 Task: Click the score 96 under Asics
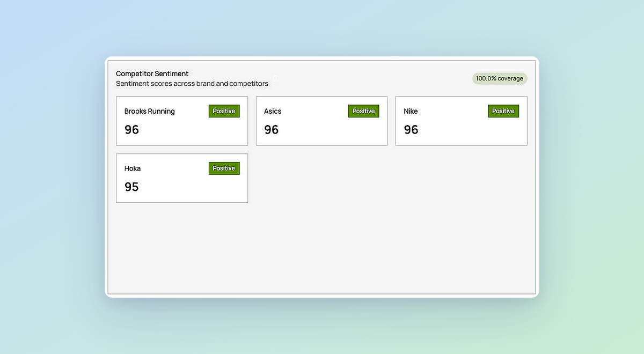pos(272,130)
